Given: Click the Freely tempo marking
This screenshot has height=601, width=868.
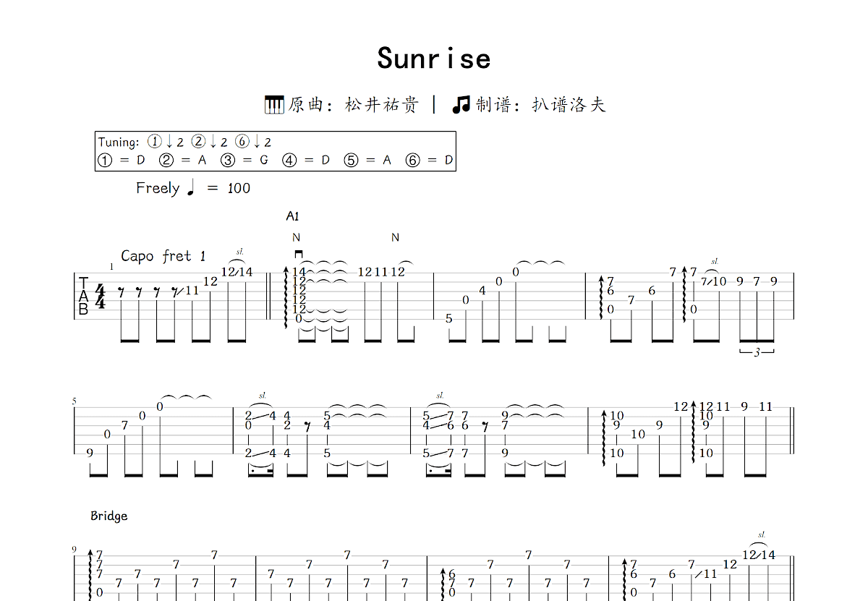Looking at the screenshot, I should tap(158, 188).
